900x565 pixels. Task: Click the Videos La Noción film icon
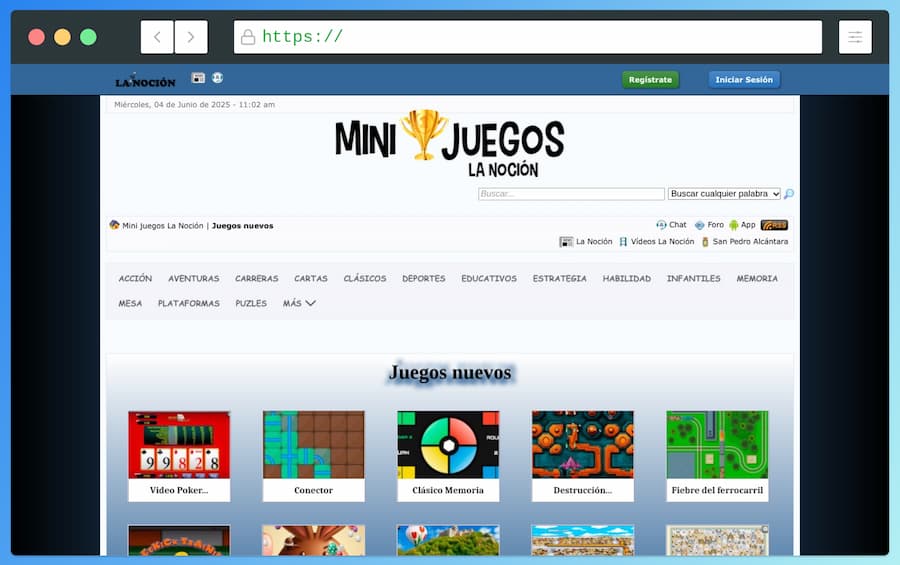click(x=623, y=242)
